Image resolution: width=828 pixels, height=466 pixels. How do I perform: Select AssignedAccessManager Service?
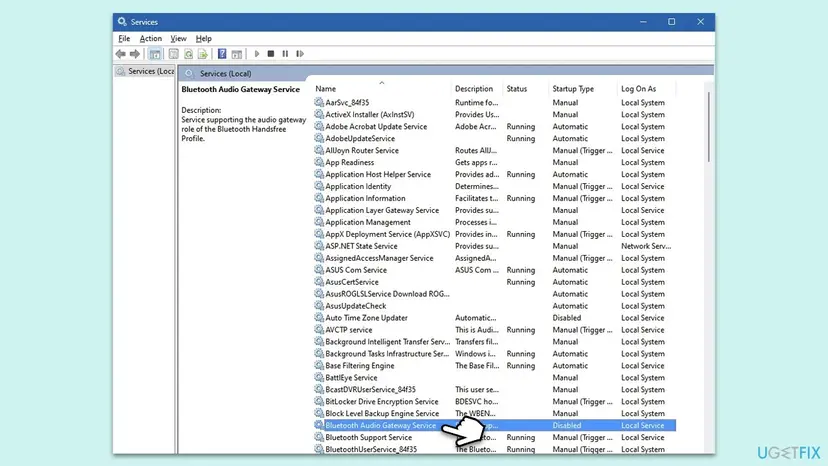(x=494, y=258)
